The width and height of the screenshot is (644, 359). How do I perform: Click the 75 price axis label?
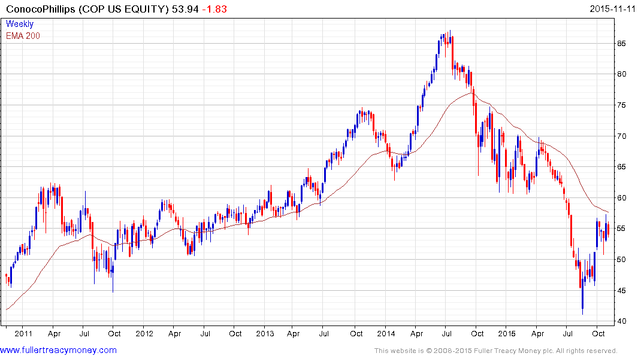coord(621,105)
